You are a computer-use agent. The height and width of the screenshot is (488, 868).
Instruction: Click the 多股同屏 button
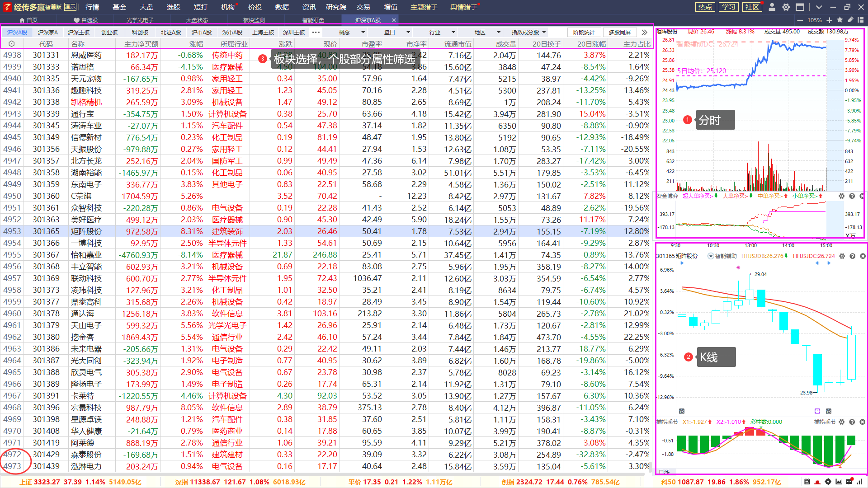pos(619,33)
